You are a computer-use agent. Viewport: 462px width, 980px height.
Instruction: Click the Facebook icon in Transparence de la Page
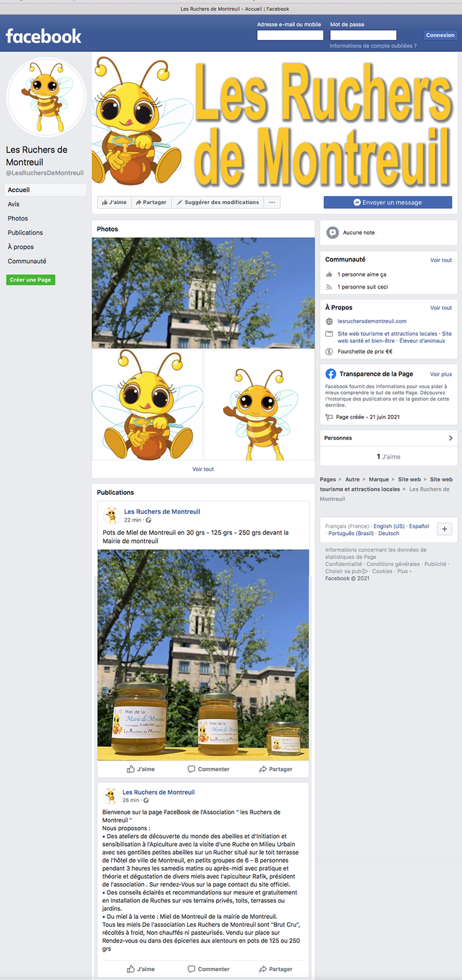331,374
